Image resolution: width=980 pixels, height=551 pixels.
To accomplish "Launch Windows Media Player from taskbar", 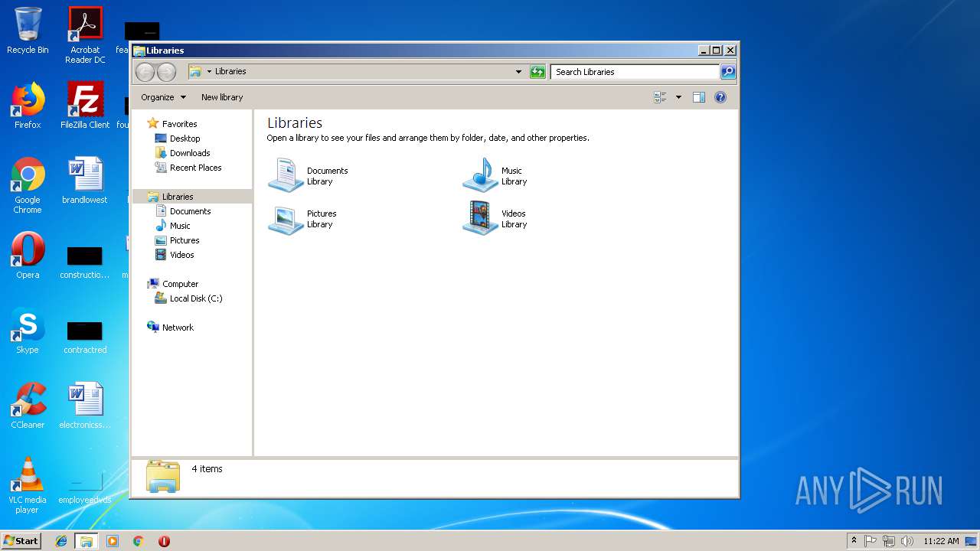I will pyautogui.click(x=113, y=541).
